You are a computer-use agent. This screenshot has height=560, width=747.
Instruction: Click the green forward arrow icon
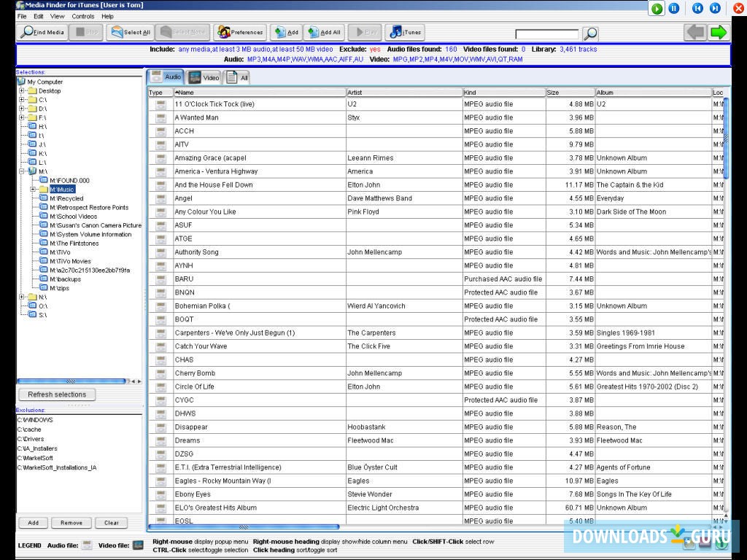[x=719, y=32]
